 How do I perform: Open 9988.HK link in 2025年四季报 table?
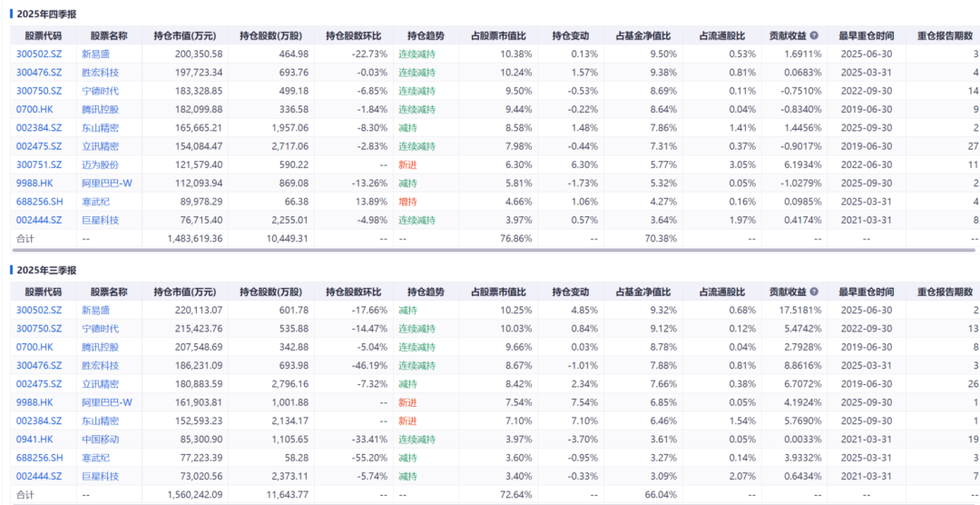click(34, 183)
